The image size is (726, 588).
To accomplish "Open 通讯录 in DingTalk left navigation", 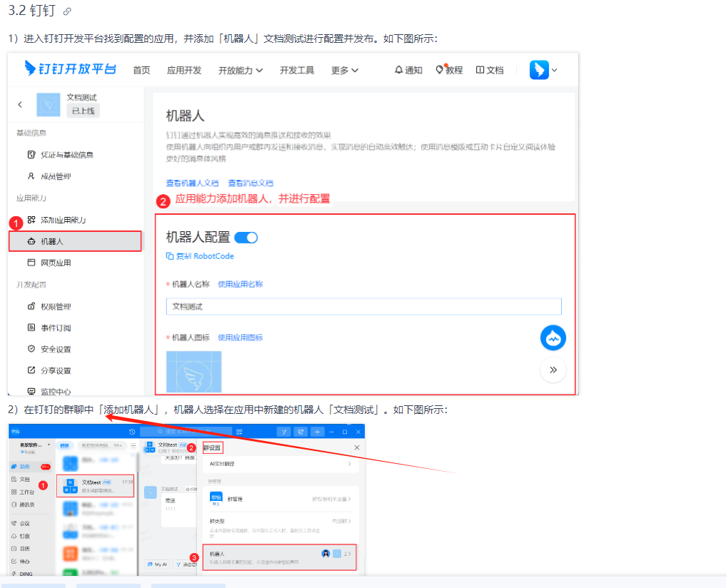I will click(23, 505).
